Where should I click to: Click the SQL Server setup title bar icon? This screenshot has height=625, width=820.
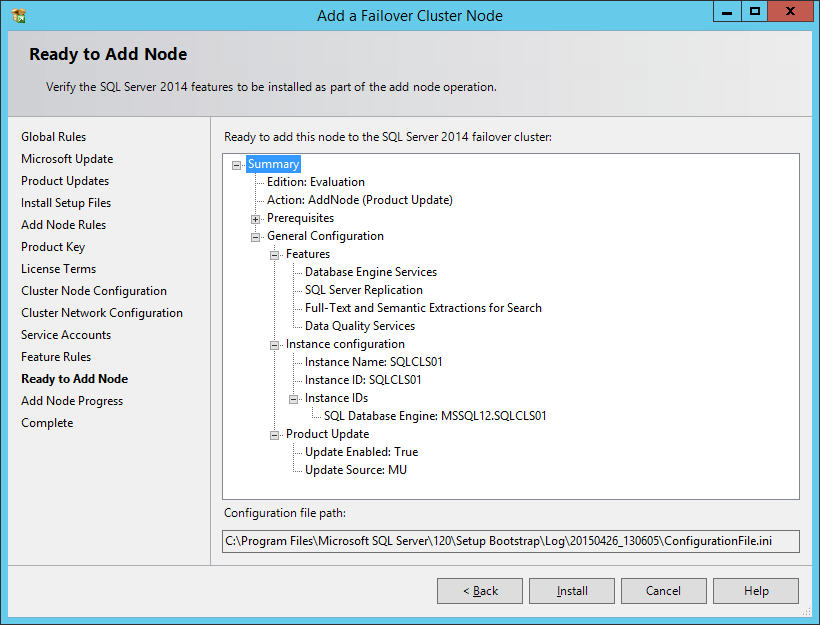[x=19, y=16]
